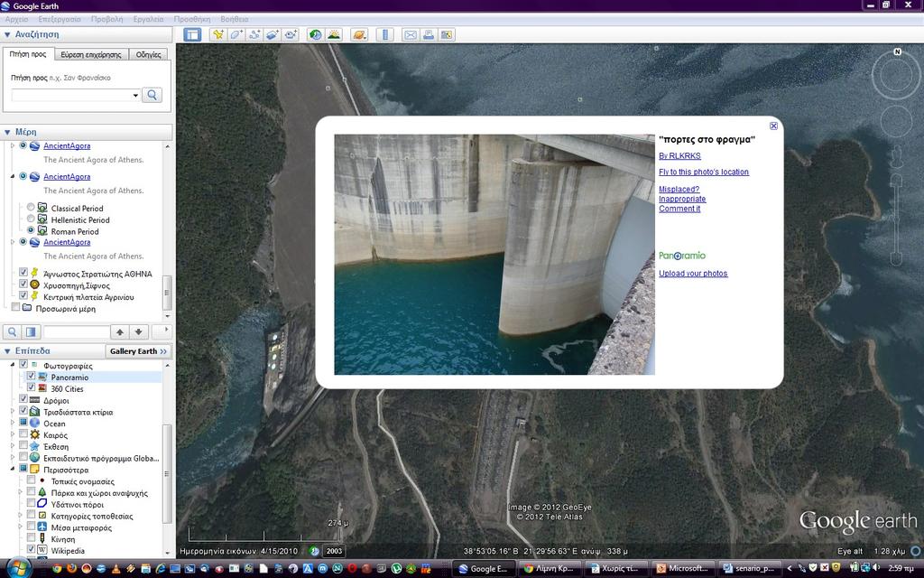The image size is (924, 578).
Task: Enable the Καιρός layer checkbox
Action: [x=23, y=434]
